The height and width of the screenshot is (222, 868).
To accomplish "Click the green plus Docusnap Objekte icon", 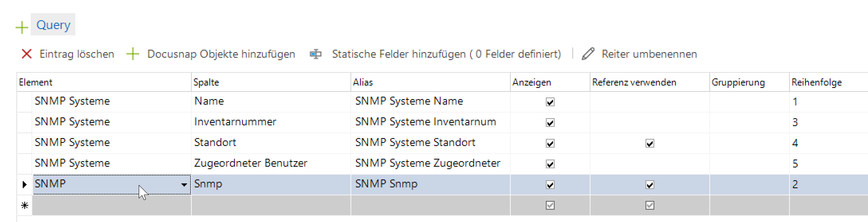I will click(x=132, y=54).
